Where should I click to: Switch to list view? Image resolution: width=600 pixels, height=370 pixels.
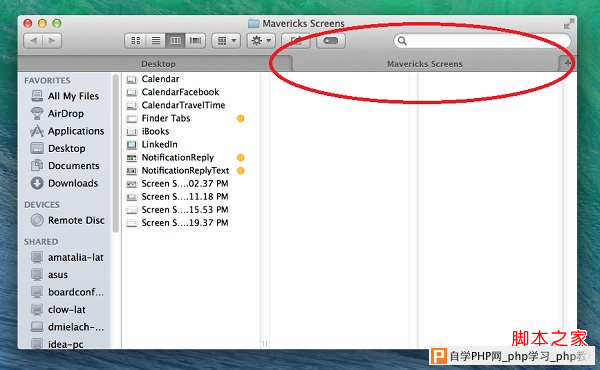pos(156,41)
